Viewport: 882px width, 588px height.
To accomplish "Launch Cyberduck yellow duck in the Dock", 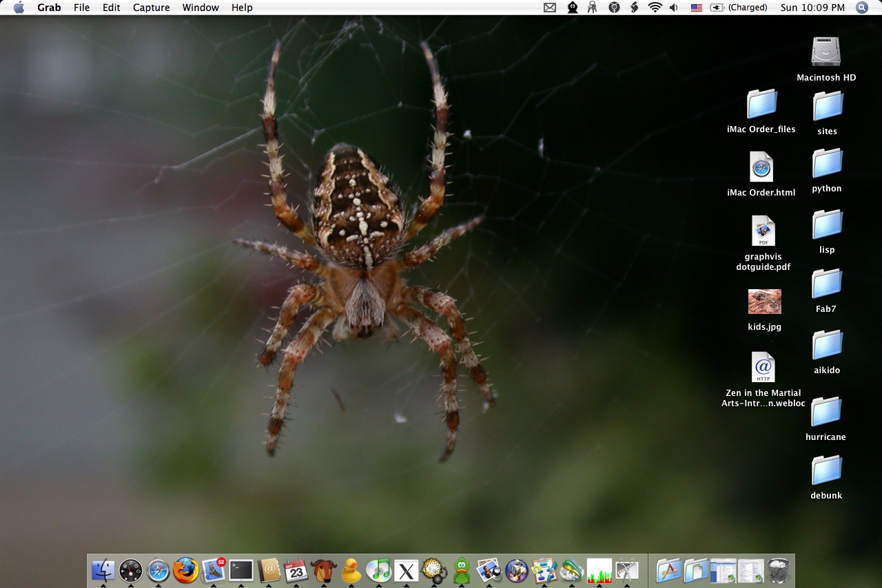I will tap(351, 570).
